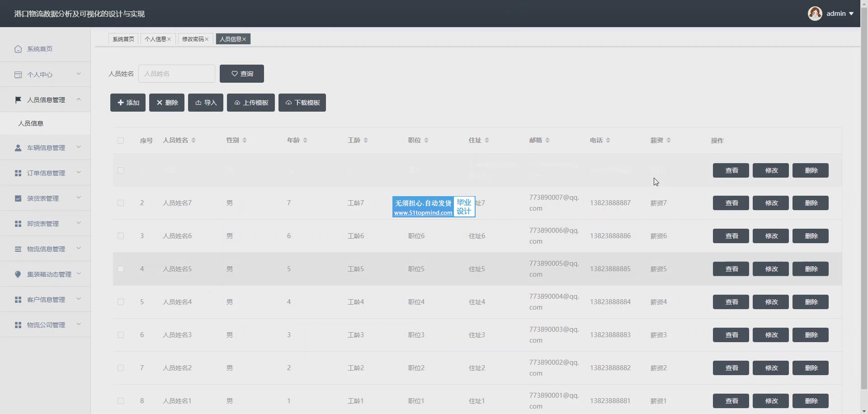
Task: Click the toolbar 删除 button
Action: (167, 103)
